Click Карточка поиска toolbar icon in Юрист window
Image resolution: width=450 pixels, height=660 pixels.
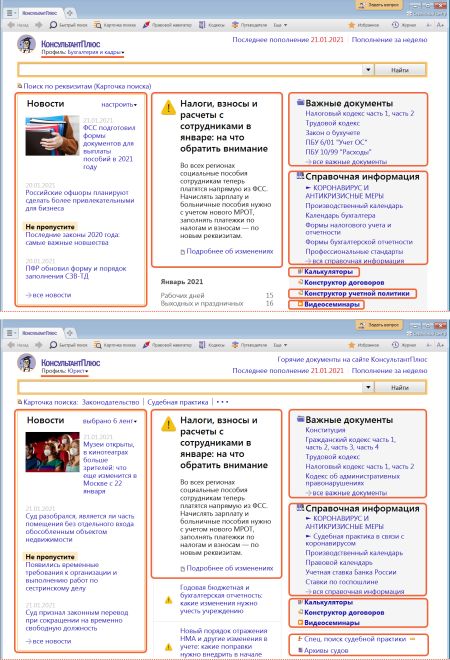(x=98, y=345)
